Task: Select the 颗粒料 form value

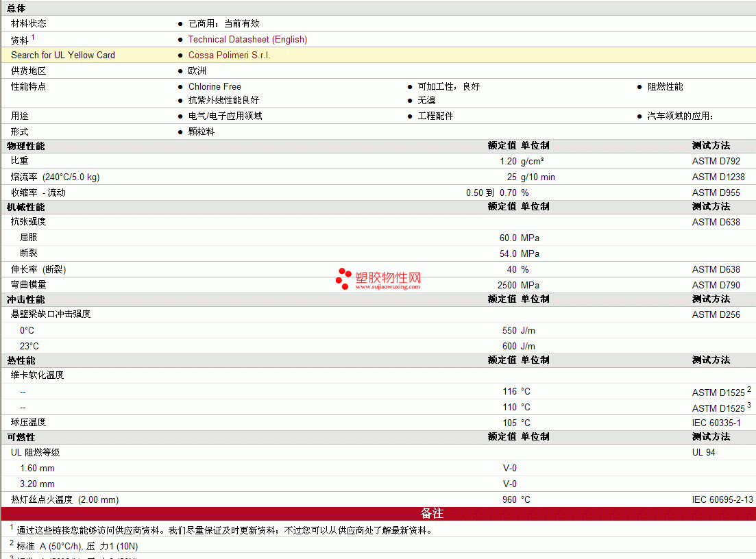Action: tap(202, 132)
